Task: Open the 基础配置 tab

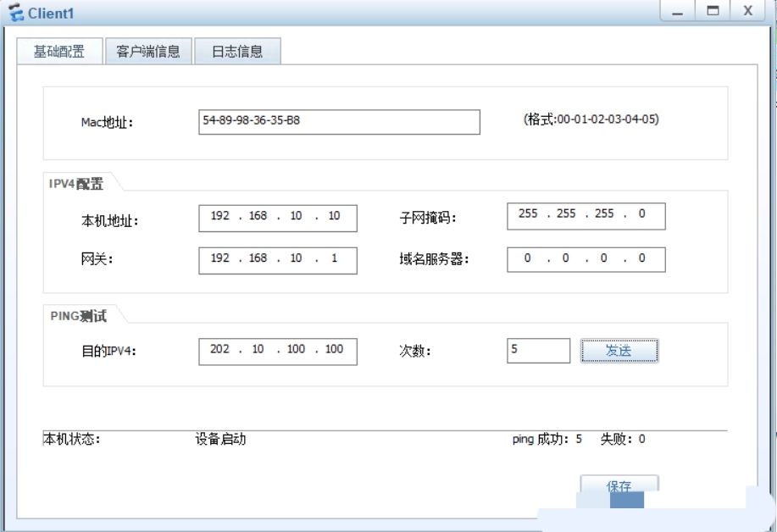Action: 59,51
